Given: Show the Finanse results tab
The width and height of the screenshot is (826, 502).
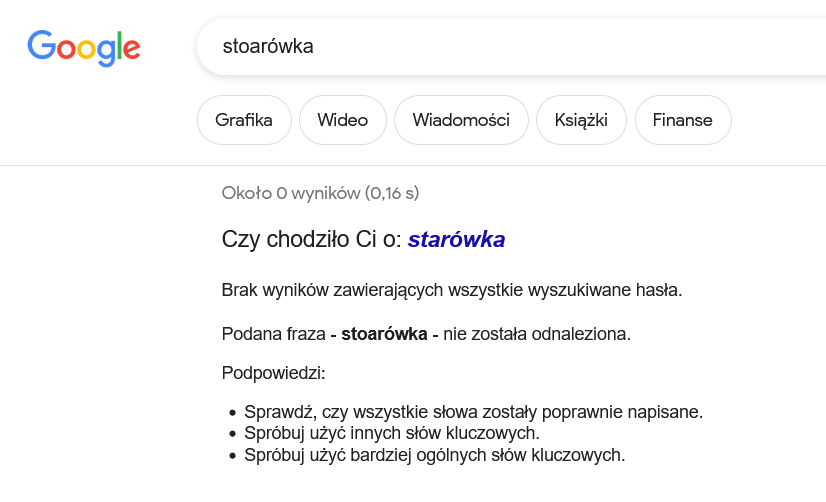Looking at the screenshot, I should coord(683,120).
